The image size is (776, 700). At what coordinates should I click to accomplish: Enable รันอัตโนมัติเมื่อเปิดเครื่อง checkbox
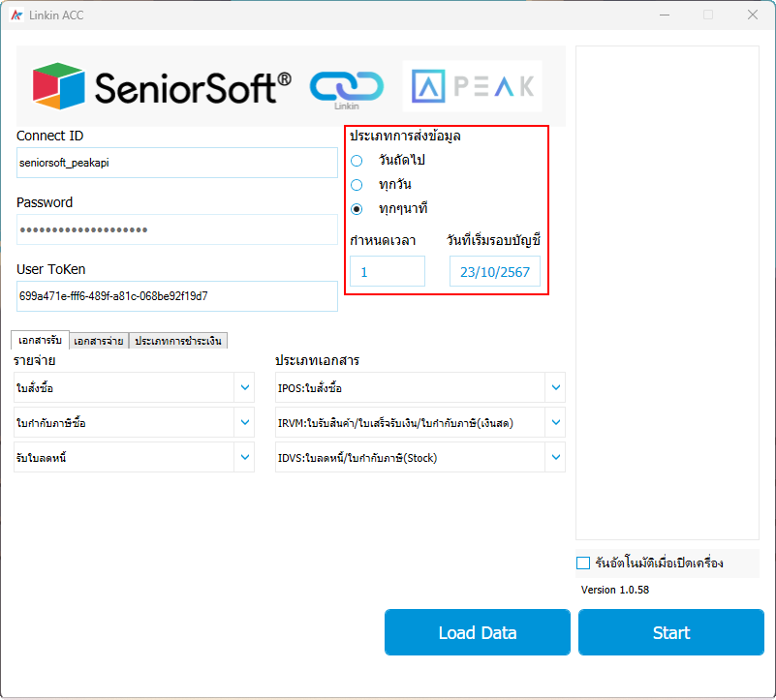click(583, 563)
